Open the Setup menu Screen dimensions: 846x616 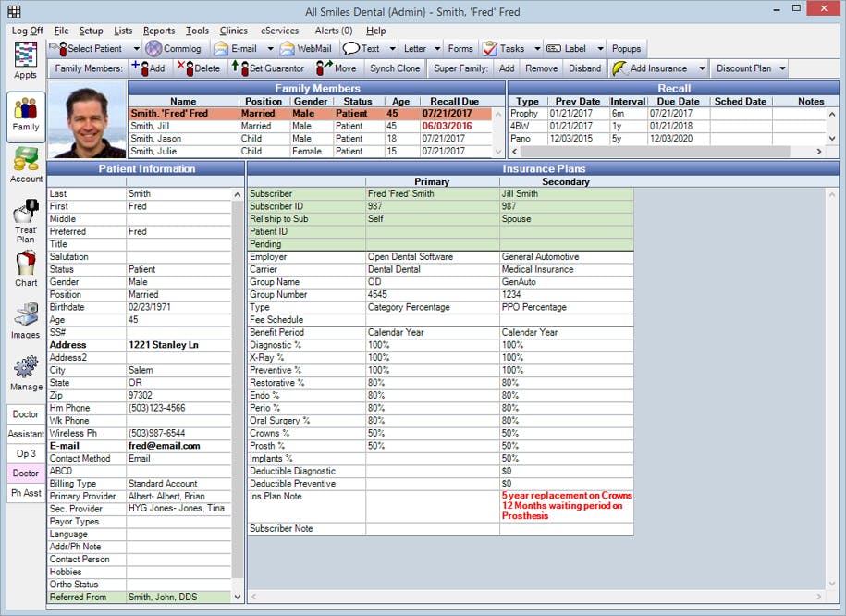(91, 31)
